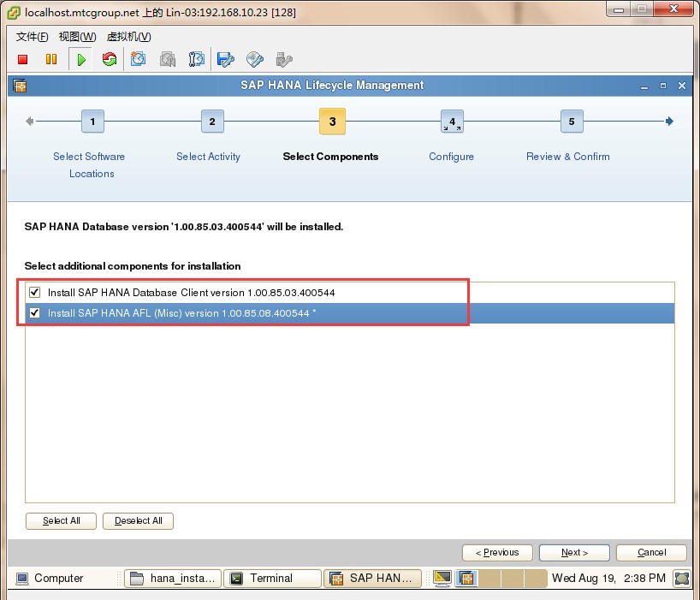This screenshot has height=600, width=700.
Task: Take a snapshot of the VM
Action: coord(138,59)
